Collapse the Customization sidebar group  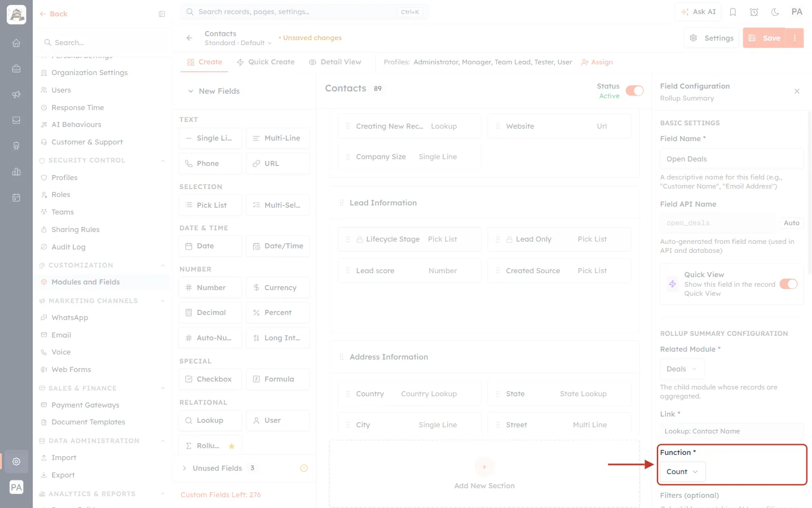click(163, 265)
